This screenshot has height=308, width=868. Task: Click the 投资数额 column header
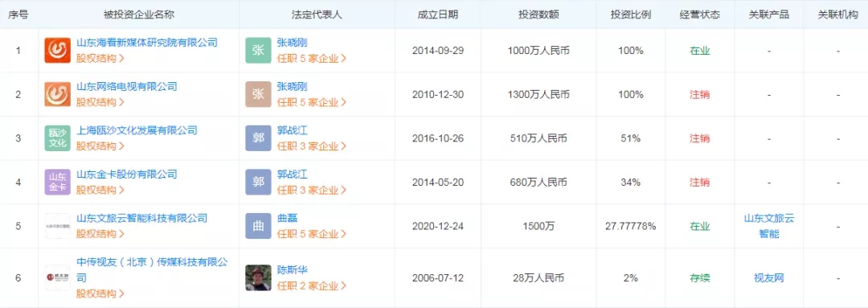pos(538,14)
